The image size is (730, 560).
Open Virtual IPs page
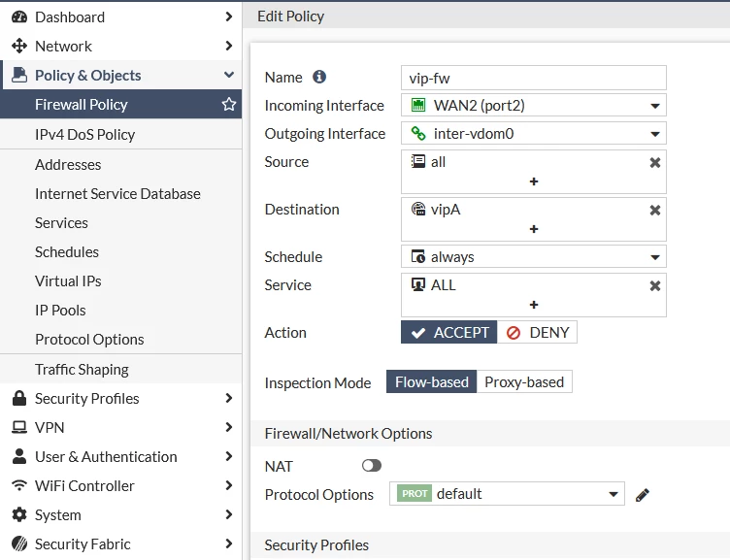coord(120,281)
